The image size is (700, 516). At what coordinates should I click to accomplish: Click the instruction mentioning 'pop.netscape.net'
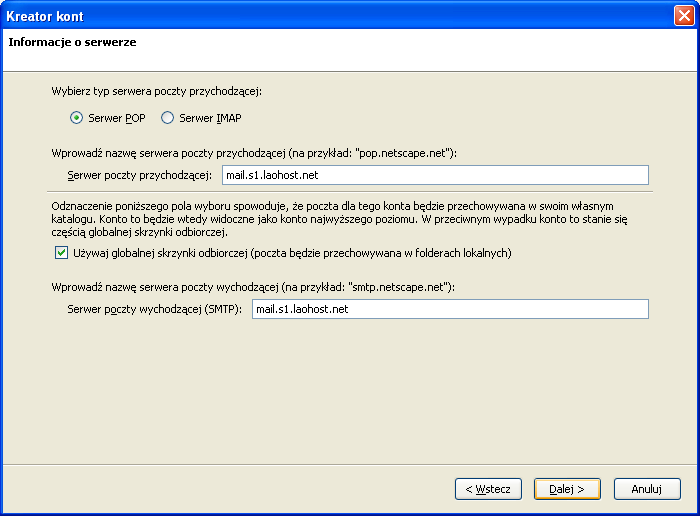point(254,153)
